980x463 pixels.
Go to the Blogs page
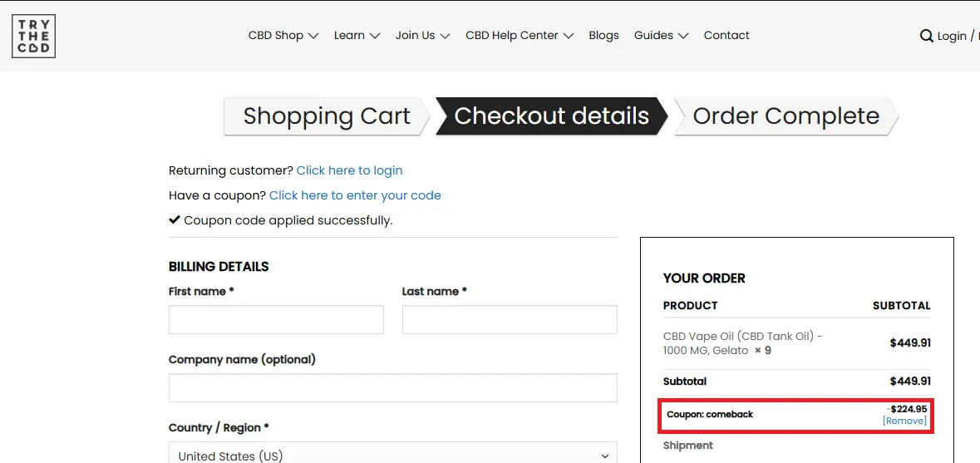pos(603,36)
